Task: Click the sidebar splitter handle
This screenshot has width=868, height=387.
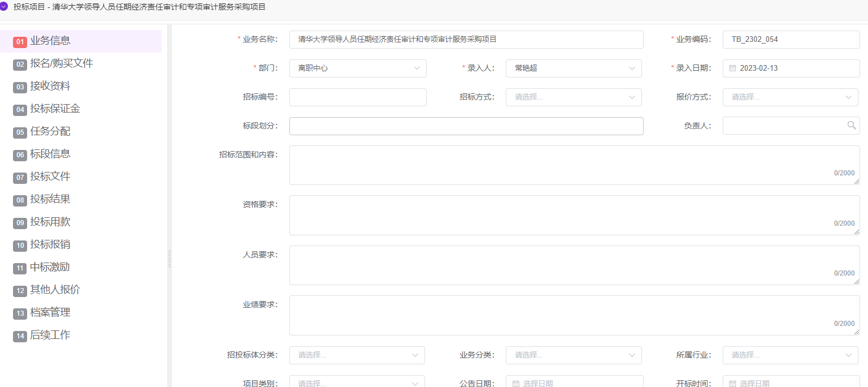Action: tap(169, 258)
